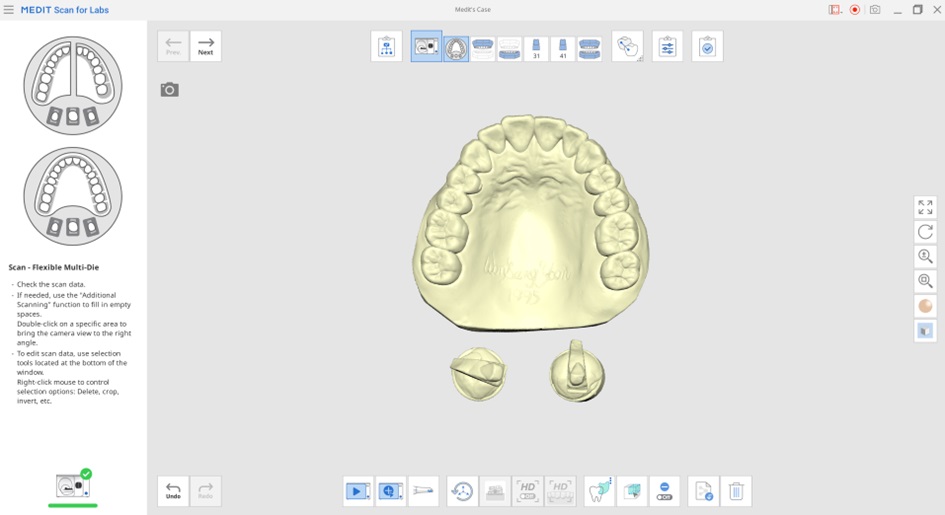The height and width of the screenshot is (515, 945).
Task: Select the tooth 31 die stage
Action: tap(536, 48)
